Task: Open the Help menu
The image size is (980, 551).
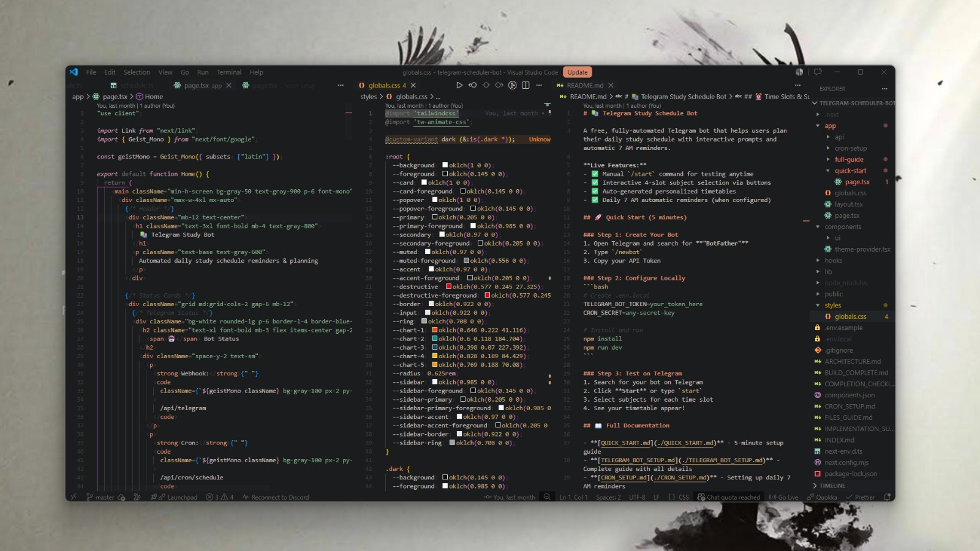Action: [257, 72]
